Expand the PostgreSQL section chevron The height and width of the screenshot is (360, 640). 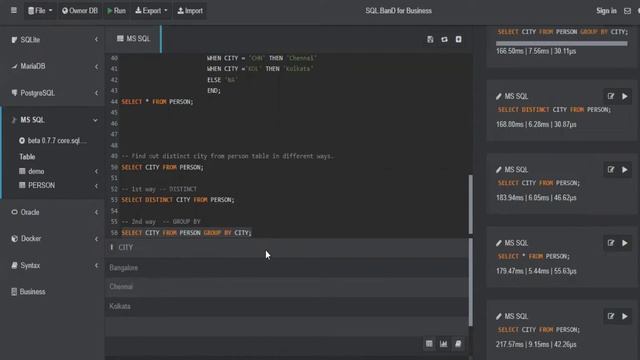click(x=96, y=93)
